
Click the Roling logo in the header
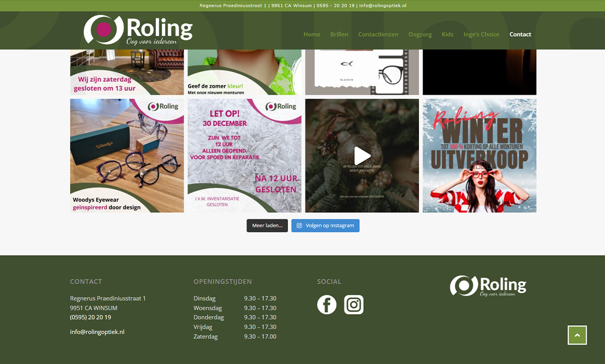click(x=138, y=30)
